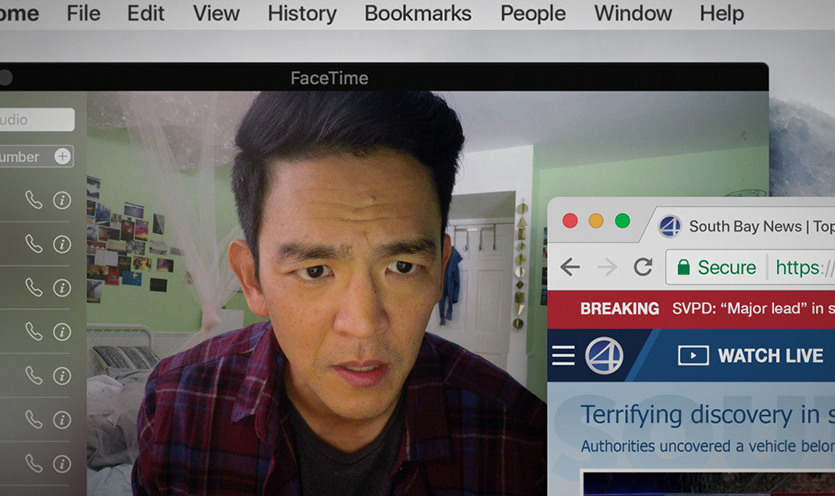Viewport: 835px width, 496px height.
Task: Show info for third FaceTime contact
Action: coord(62,288)
